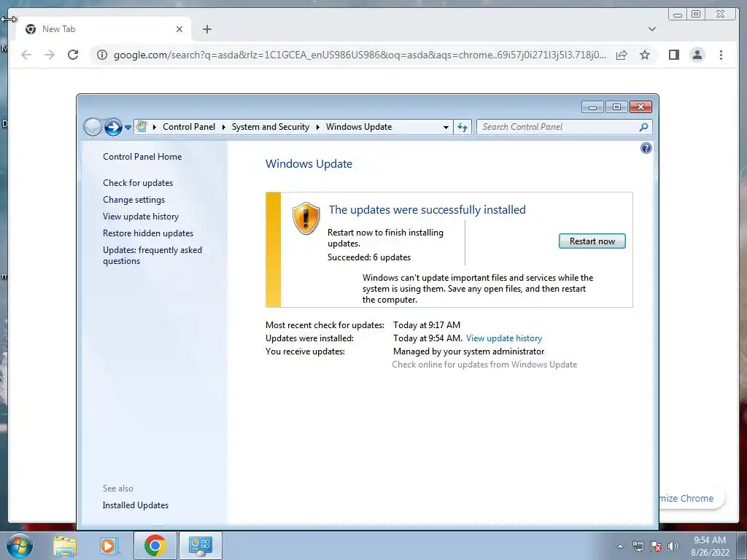Image resolution: width=747 pixels, height=560 pixels.
Task: Click Chrome back button
Action: point(26,55)
